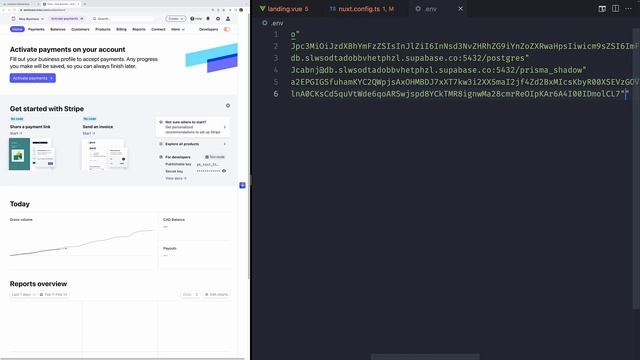Open a new browser tab with plus icon
Screen dimensions: 640x360
point(84,4)
